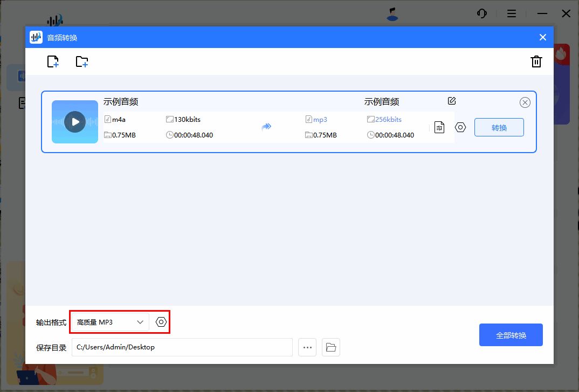The image size is (579, 392).
Task: Click the source 示例音频 title
Action: coord(121,101)
